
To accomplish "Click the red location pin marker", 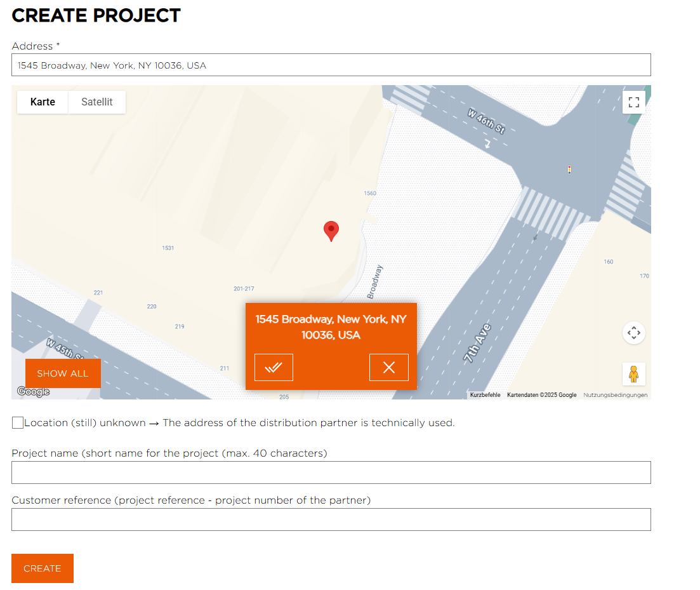I will [331, 231].
